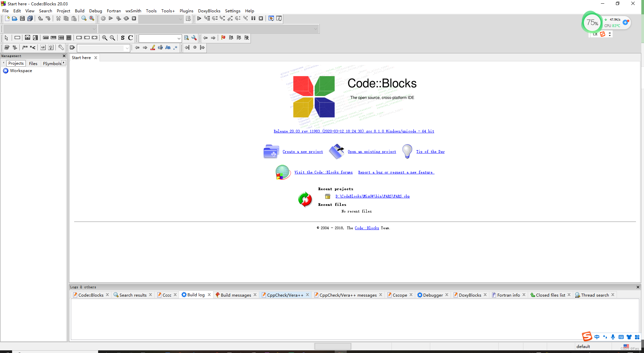
Task: Click the Sogou soft keyboard icon
Action: pos(621,337)
